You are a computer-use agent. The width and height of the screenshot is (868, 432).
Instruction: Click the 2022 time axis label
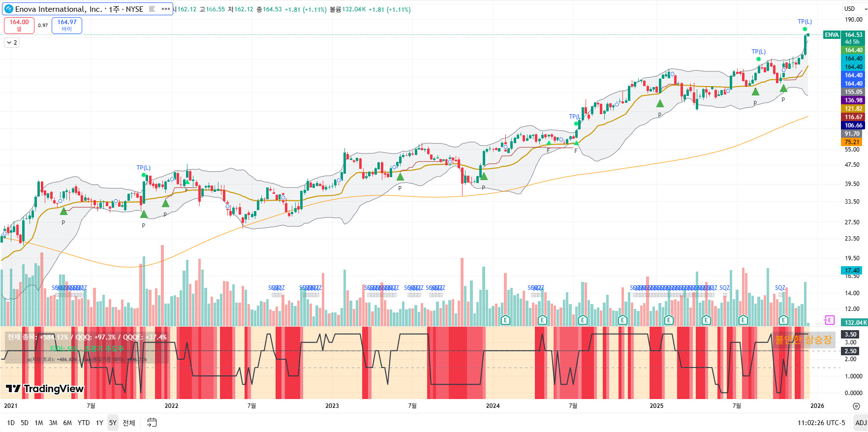click(x=171, y=406)
